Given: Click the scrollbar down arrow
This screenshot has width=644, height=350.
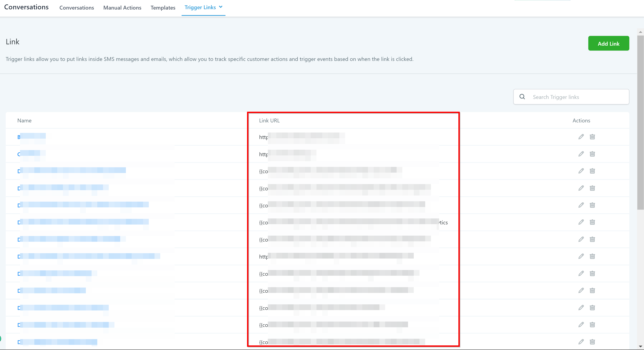Looking at the screenshot, I should coord(640,347).
